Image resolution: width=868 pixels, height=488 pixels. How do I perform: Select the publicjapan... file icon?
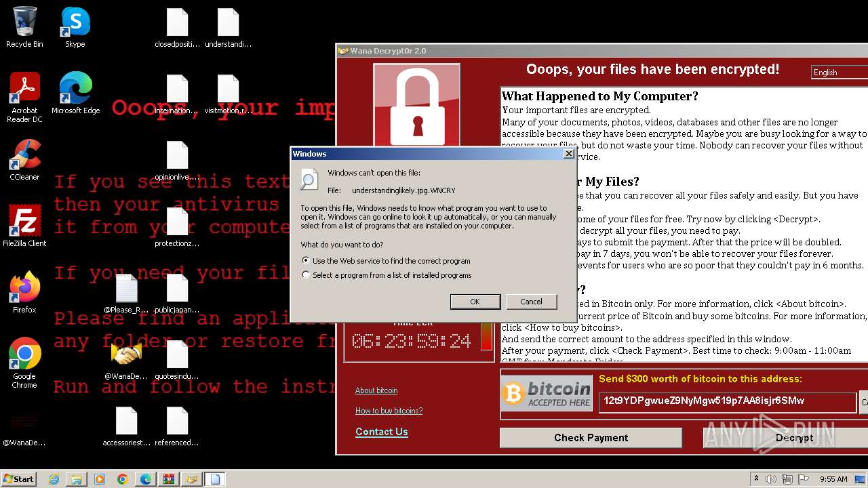click(177, 293)
